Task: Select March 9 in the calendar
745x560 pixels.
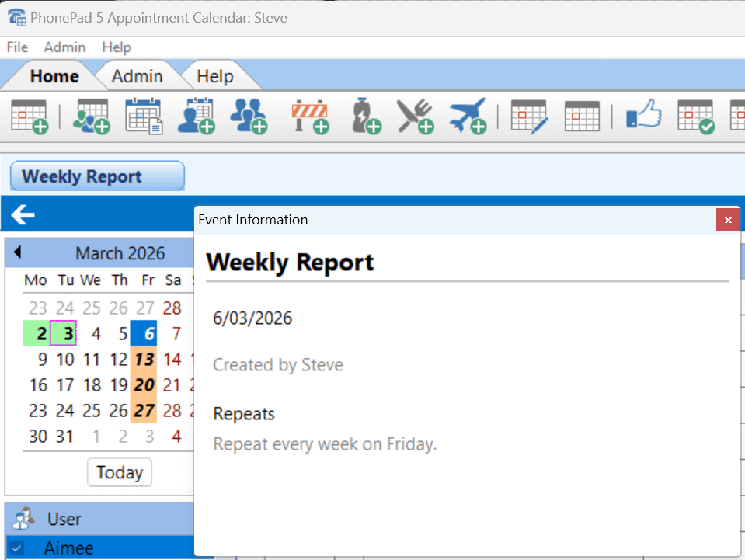Action: click(x=42, y=359)
